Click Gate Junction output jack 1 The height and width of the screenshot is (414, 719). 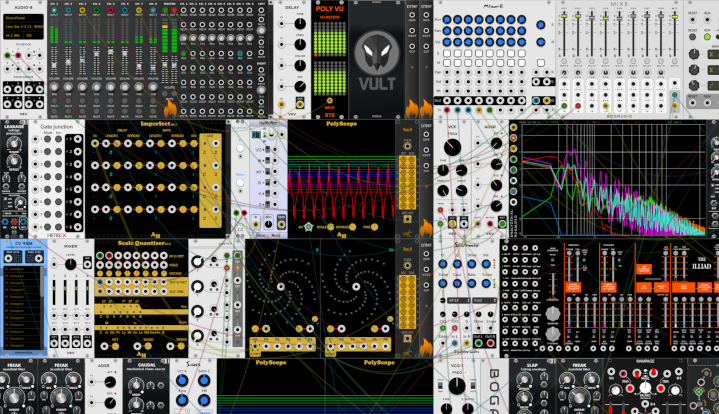point(77,139)
